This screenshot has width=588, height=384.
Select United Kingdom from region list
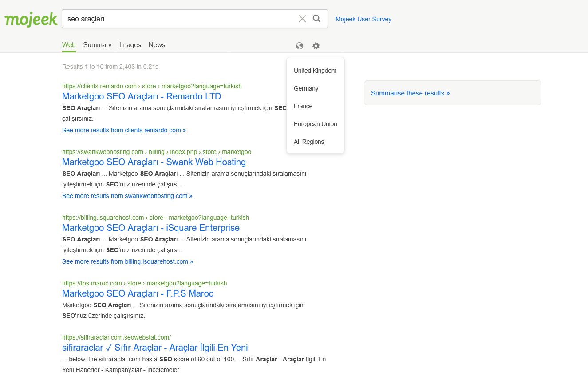pyautogui.click(x=315, y=71)
